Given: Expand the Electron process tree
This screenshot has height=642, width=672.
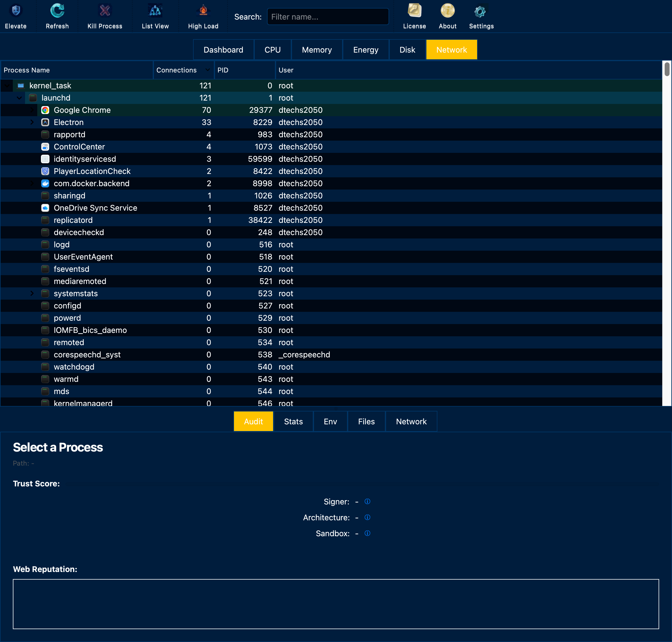Looking at the screenshot, I should 32,122.
